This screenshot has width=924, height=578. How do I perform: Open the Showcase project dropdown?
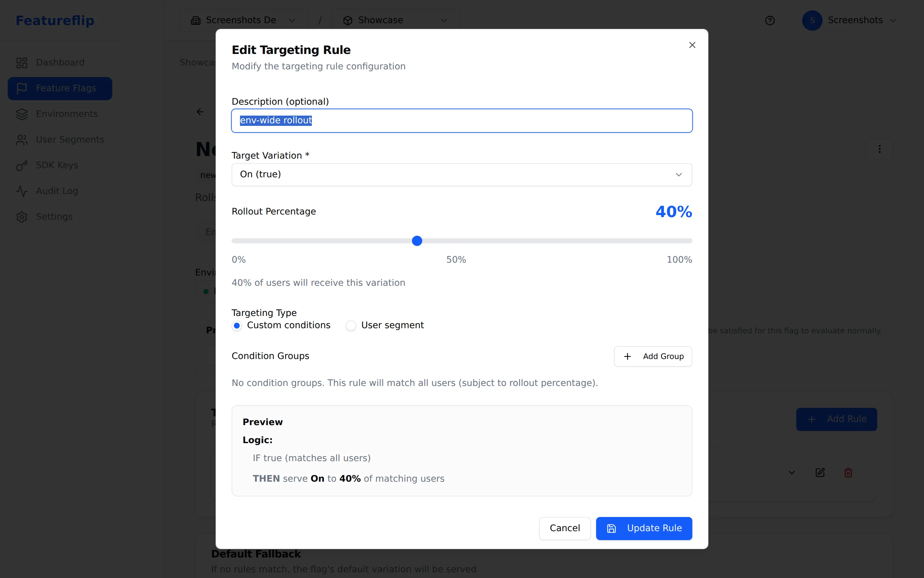(x=396, y=20)
